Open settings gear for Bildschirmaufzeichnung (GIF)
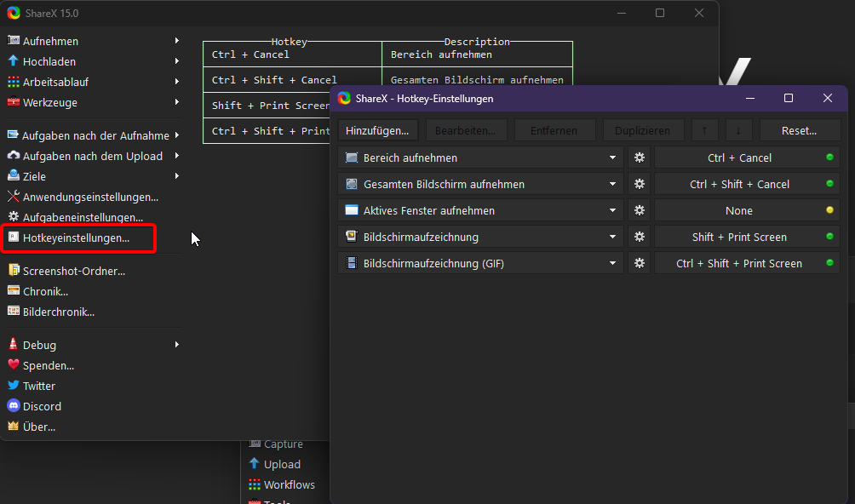Viewport: 855px width, 504px height. [x=639, y=263]
